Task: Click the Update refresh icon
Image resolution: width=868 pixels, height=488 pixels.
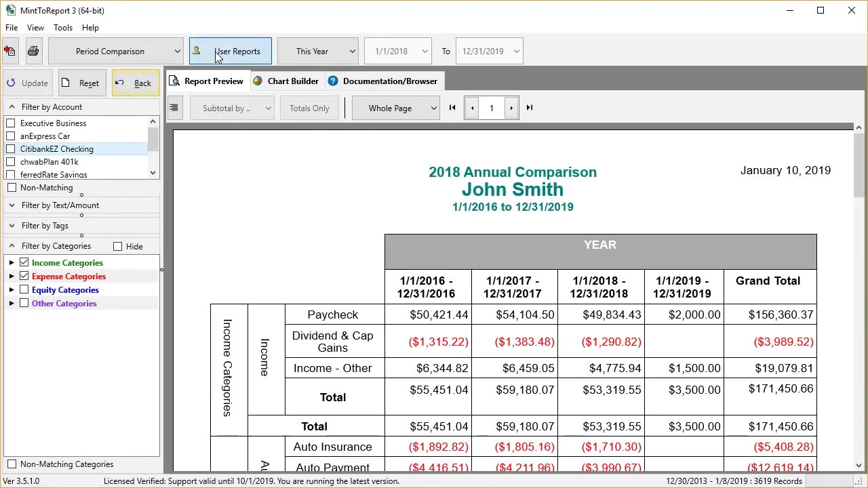Action: tap(11, 83)
